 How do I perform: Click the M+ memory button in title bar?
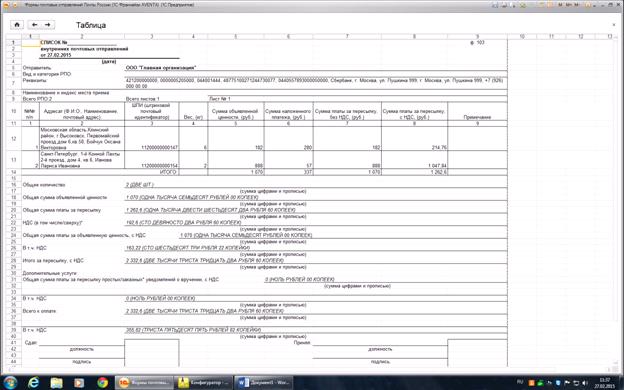pos(568,5)
